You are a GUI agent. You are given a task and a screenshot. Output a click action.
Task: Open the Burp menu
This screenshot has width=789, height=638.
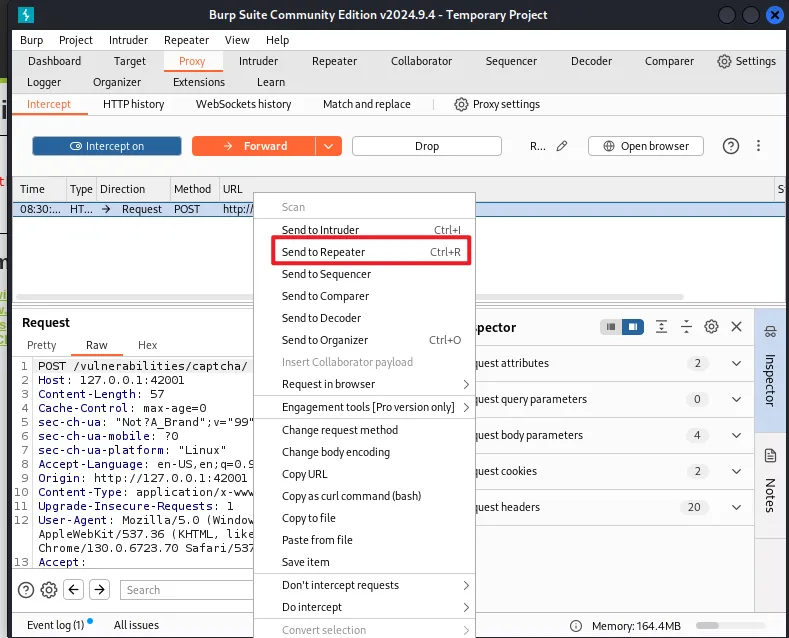tap(32, 40)
